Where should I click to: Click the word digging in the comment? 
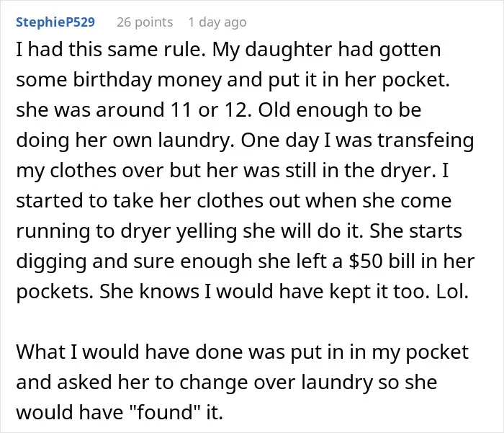point(51,262)
